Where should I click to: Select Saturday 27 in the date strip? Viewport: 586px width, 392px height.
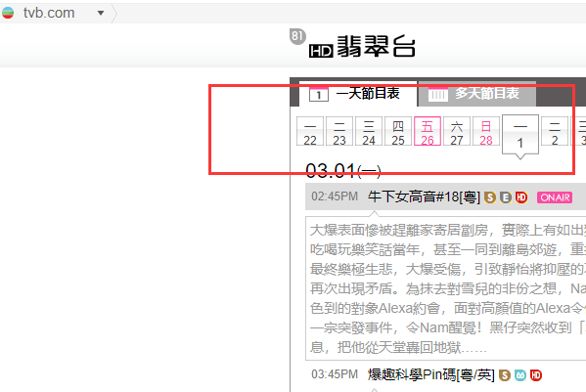point(457,131)
